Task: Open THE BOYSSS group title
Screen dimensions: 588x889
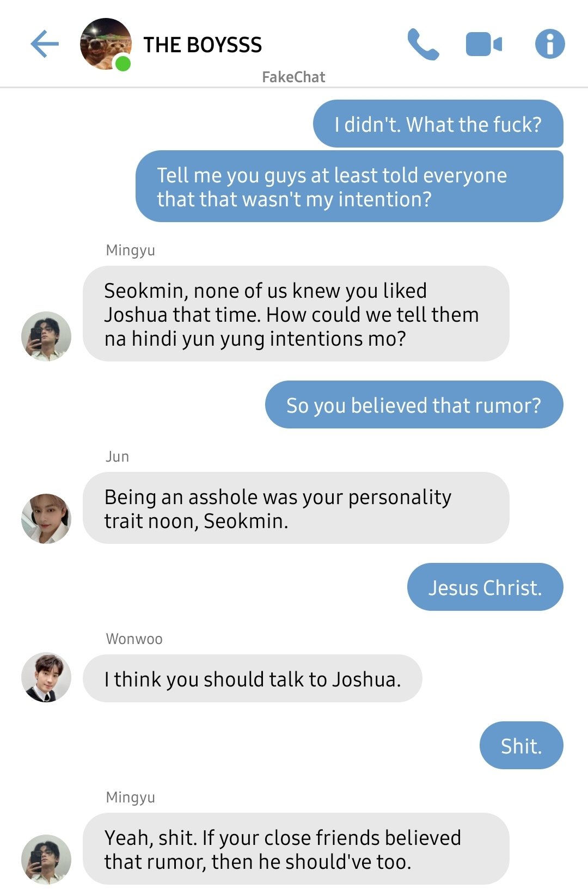Action: 203,45
